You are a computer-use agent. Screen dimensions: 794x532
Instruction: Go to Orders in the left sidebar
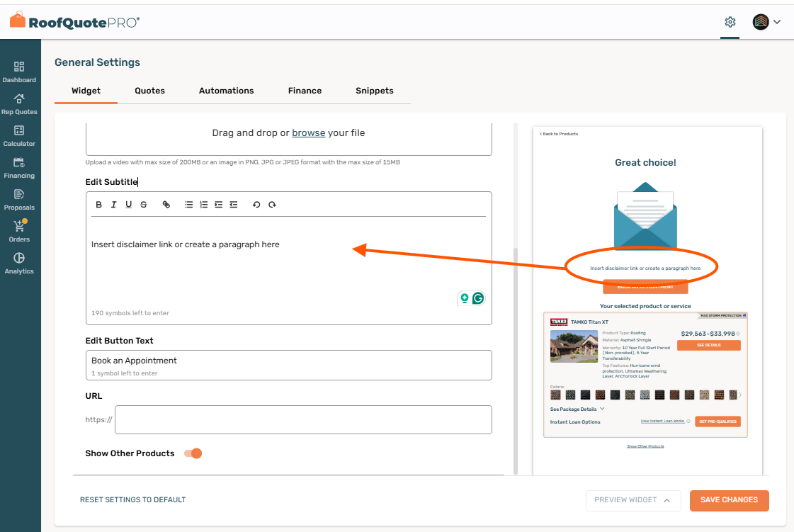19,231
